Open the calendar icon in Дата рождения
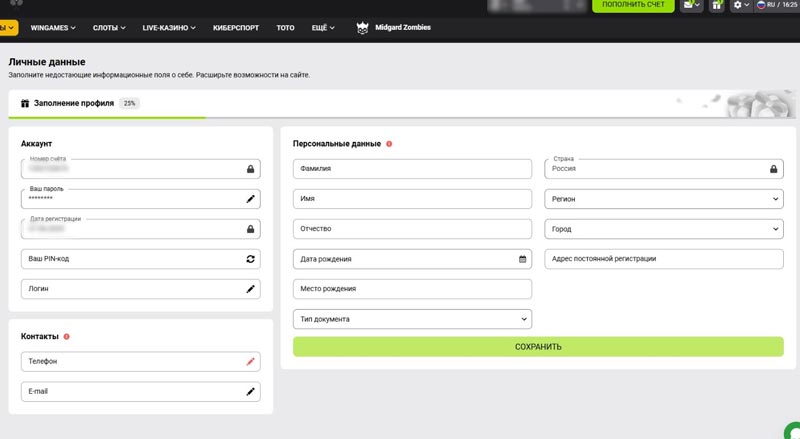Image resolution: width=800 pixels, height=439 pixels. pos(522,259)
